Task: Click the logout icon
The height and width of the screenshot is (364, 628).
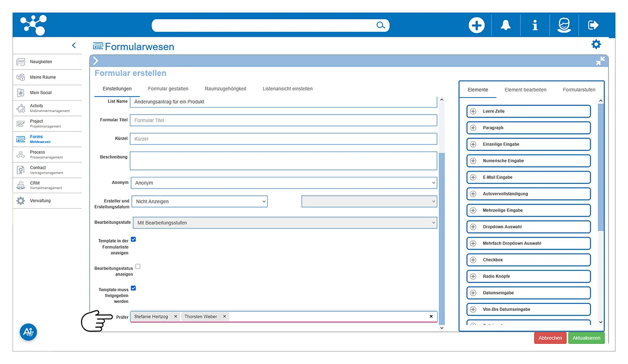Action: click(x=593, y=26)
